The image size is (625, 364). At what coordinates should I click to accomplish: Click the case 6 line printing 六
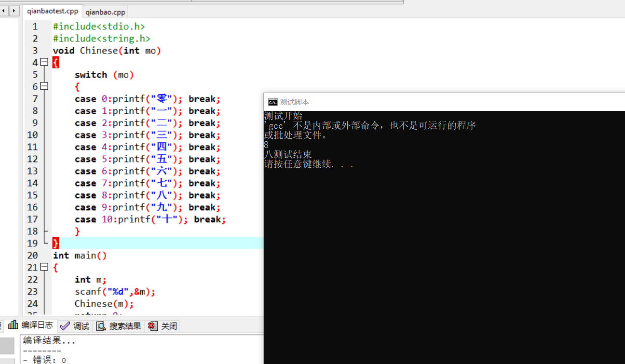tap(148, 171)
